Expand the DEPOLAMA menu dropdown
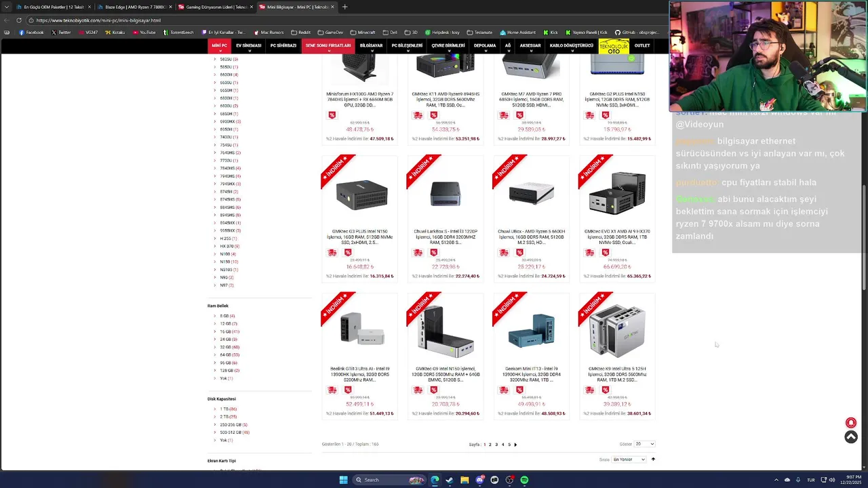Viewport: 868px width, 488px height. (x=485, y=45)
